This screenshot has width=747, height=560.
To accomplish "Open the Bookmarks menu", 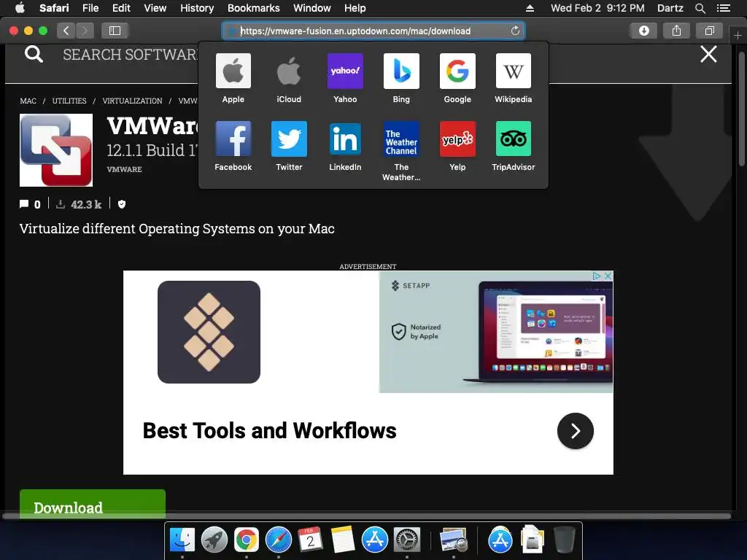I will coord(253,8).
